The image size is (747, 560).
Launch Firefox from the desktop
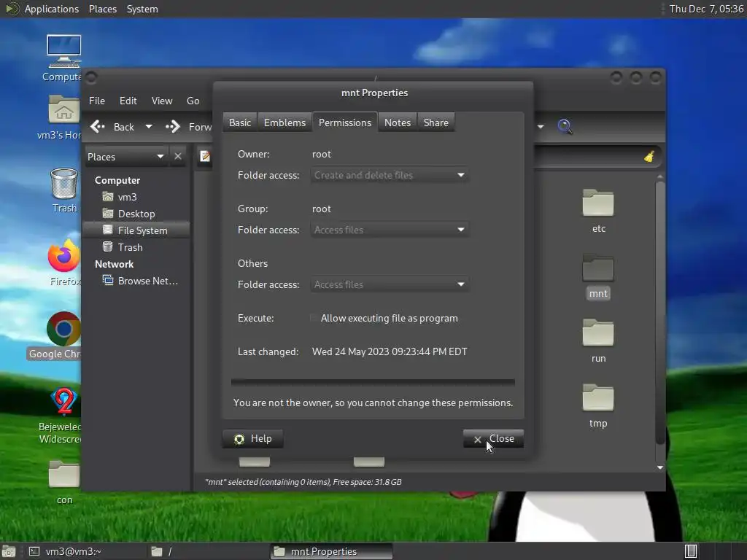pyautogui.click(x=64, y=256)
